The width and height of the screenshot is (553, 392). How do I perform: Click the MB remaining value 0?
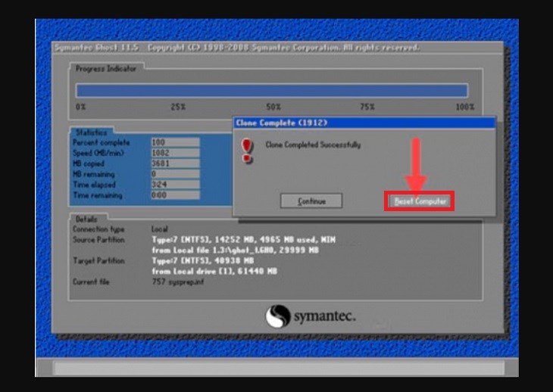(x=175, y=174)
